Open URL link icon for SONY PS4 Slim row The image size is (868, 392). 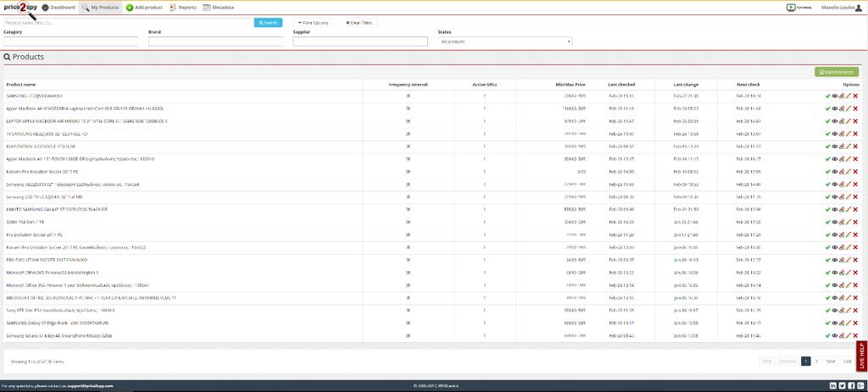coord(842,223)
